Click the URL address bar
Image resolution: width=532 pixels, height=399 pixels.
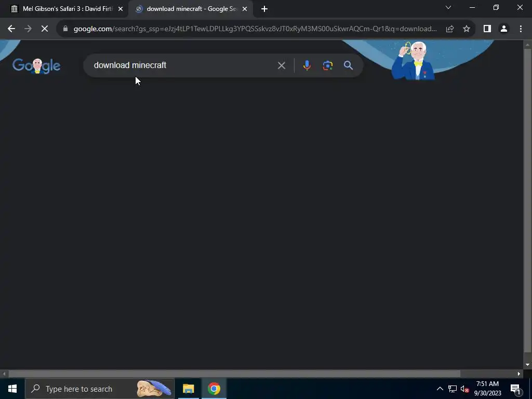255,29
